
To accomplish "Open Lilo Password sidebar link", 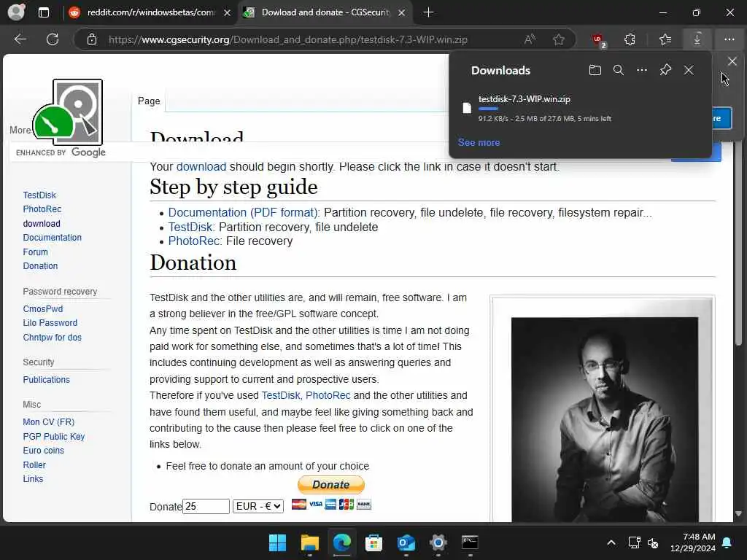I will 50,323.
